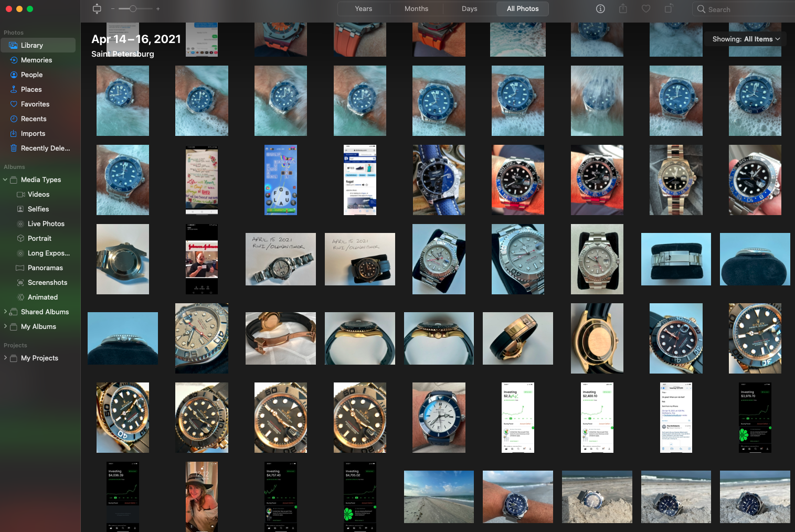Click the zoom in plus icon
This screenshot has width=795, height=532.
158,9
